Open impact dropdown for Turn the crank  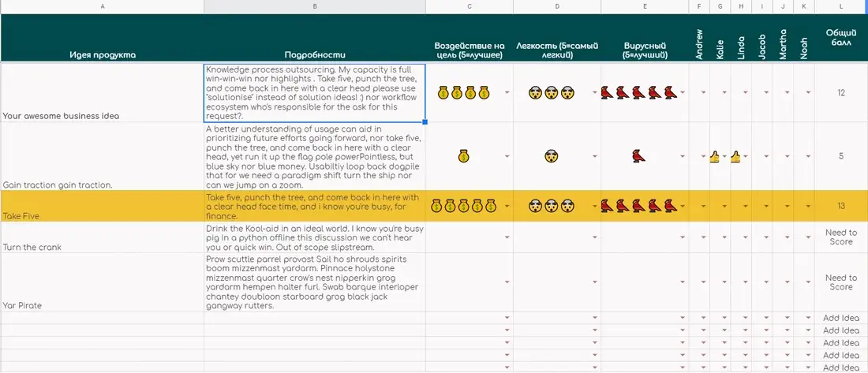pos(507,237)
